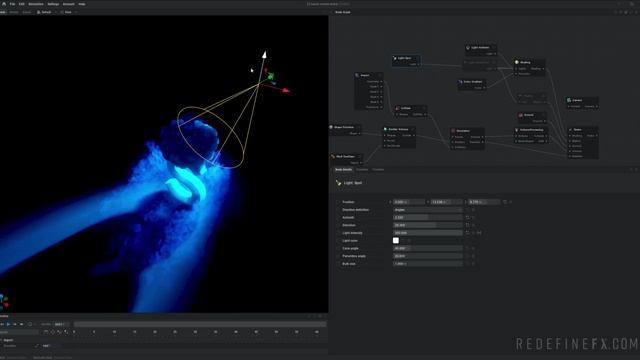The height and width of the screenshot is (360, 640).
Task: Click the keyframe icon beside Azimuth
Action: [467, 218]
